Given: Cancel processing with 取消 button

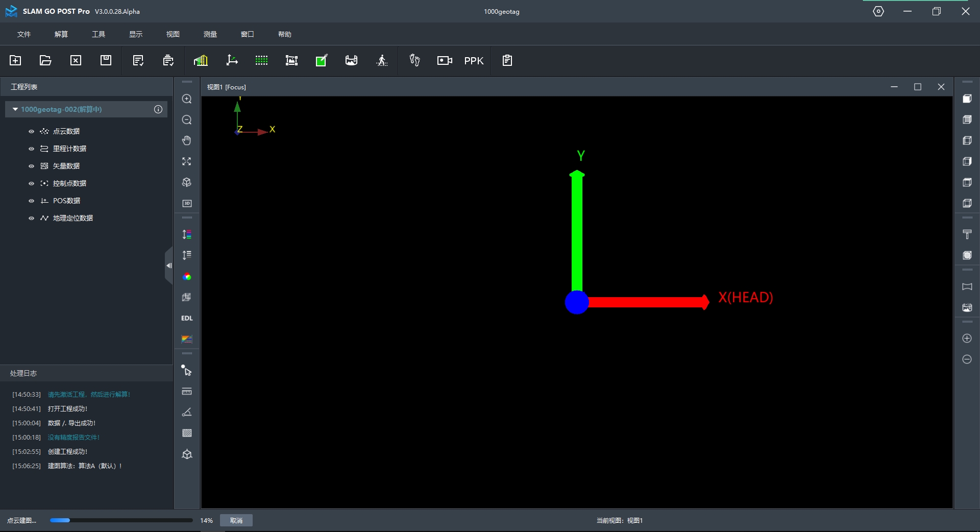Looking at the screenshot, I should [x=236, y=520].
